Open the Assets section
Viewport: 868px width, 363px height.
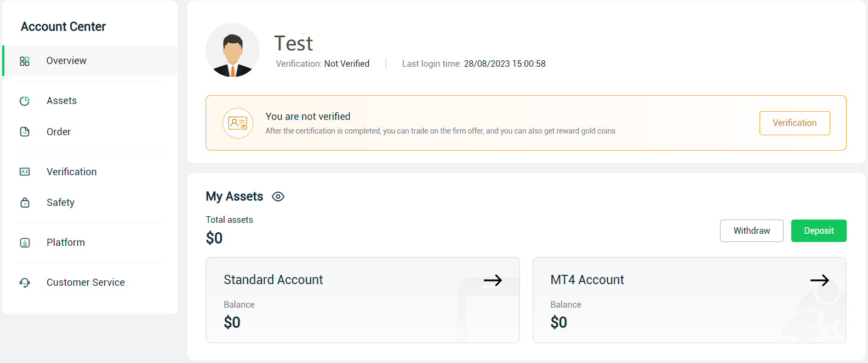(x=61, y=100)
